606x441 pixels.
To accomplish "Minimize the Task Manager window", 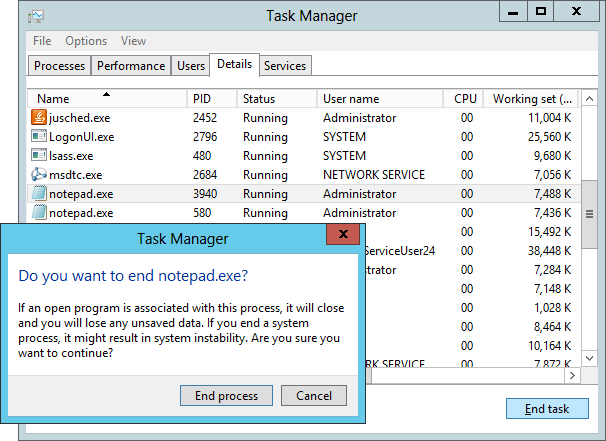I will pyautogui.click(x=513, y=12).
